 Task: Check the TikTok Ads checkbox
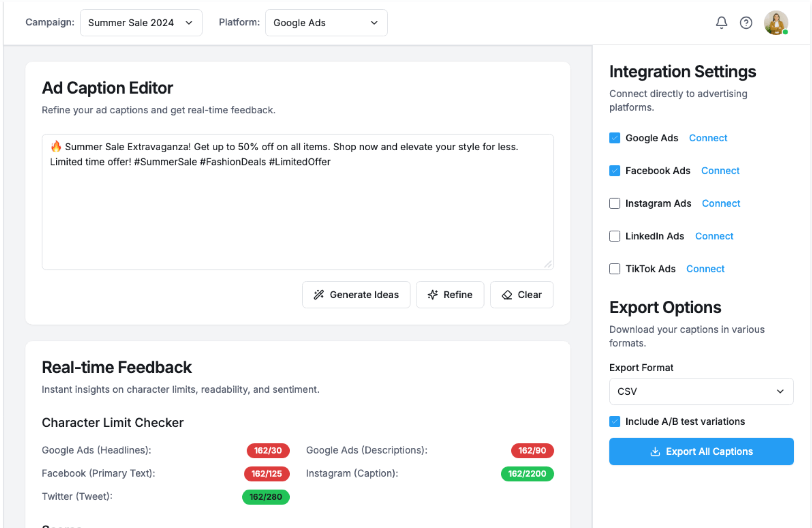[x=614, y=269]
